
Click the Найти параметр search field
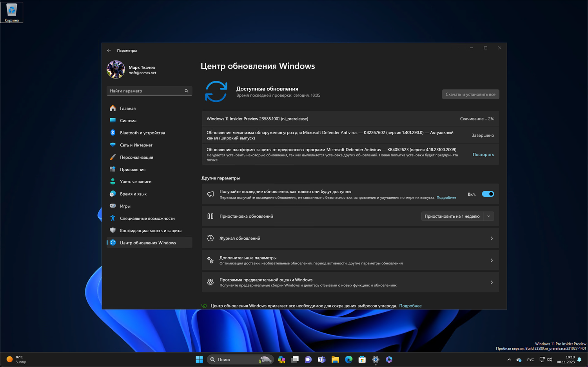click(x=149, y=90)
